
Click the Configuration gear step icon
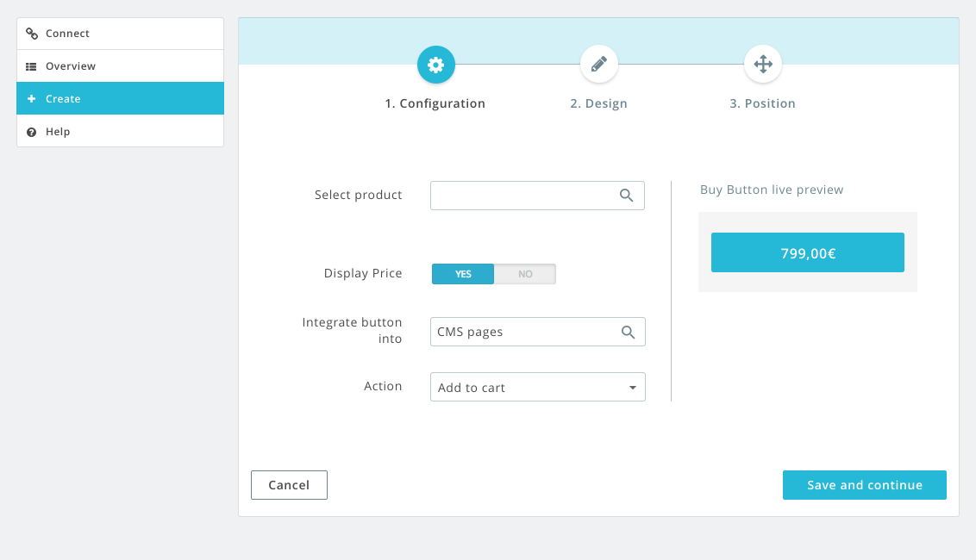435,65
